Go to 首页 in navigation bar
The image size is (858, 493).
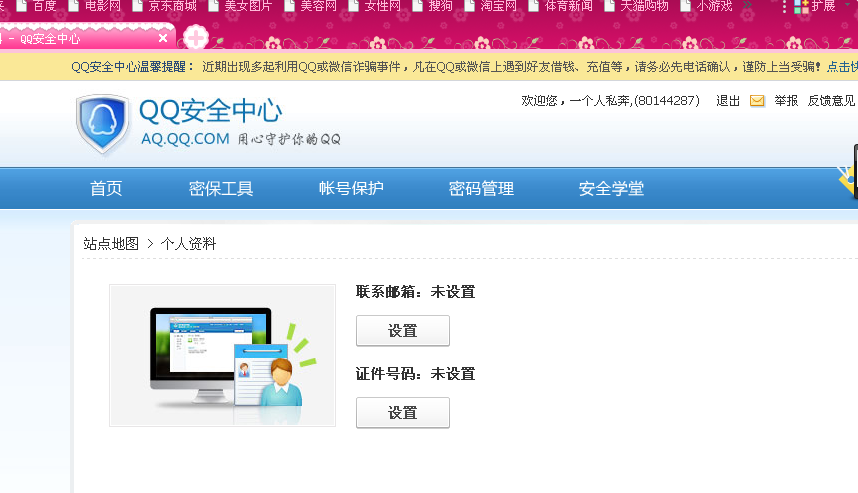click(x=106, y=188)
